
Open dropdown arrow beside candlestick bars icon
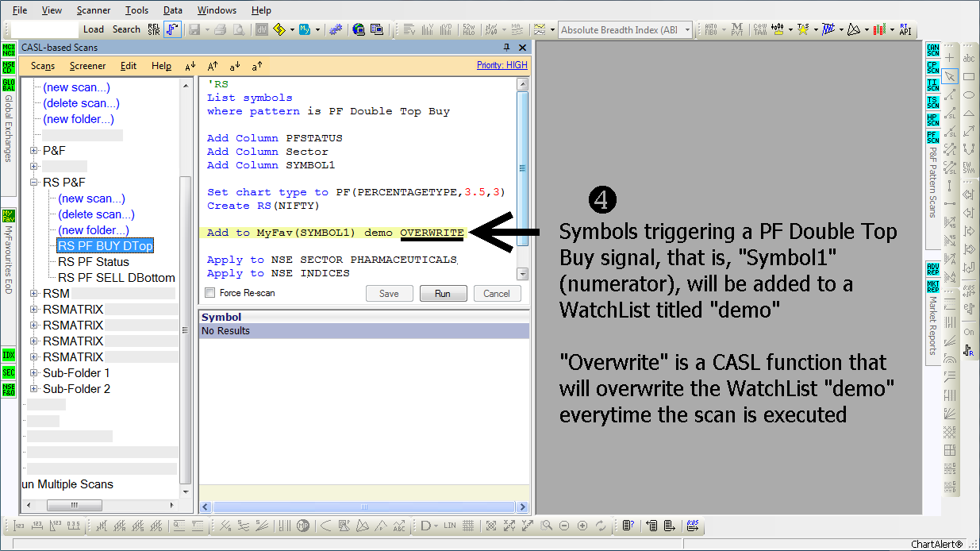click(891, 30)
